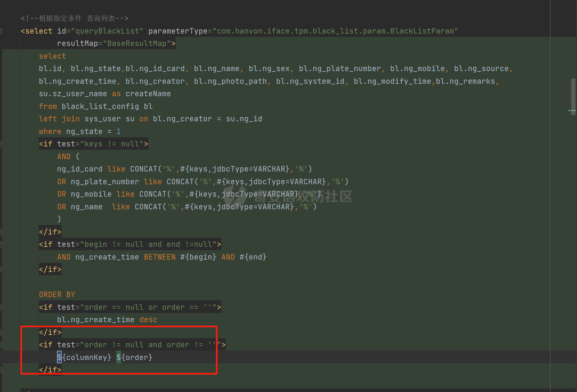The image size is (577, 392).
Task: Click the bl.ng_modify_time column
Action: (x=392, y=81)
